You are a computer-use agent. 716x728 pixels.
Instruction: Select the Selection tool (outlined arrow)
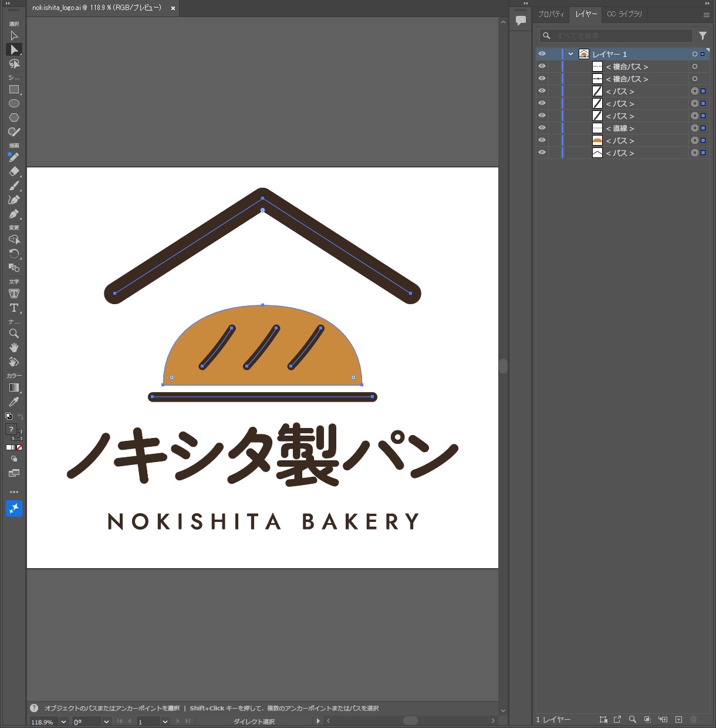point(14,36)
